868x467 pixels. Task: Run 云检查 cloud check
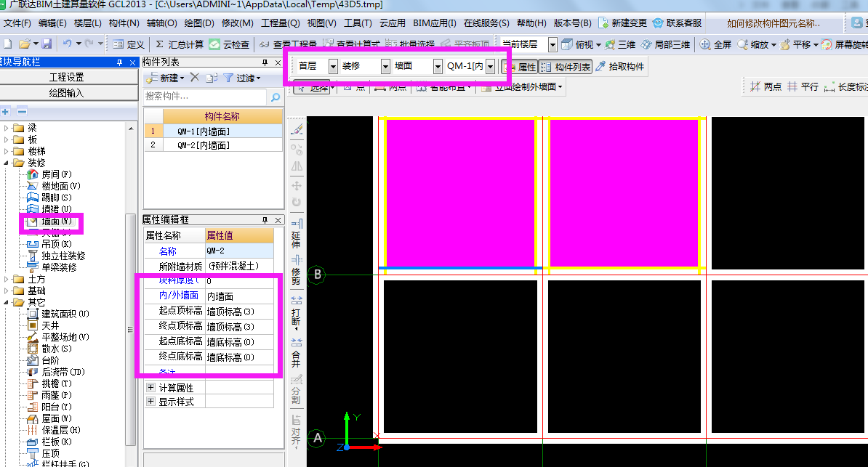point(229,44)
